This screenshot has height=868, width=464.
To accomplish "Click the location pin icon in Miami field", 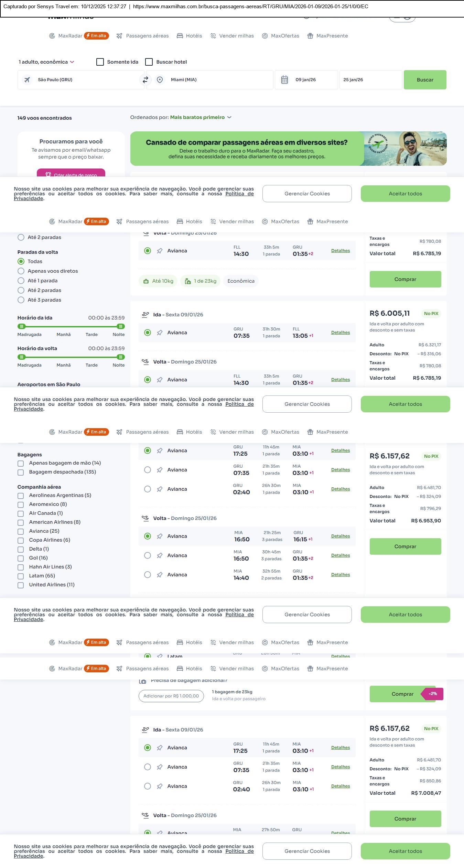I will (x=160, y=80).
